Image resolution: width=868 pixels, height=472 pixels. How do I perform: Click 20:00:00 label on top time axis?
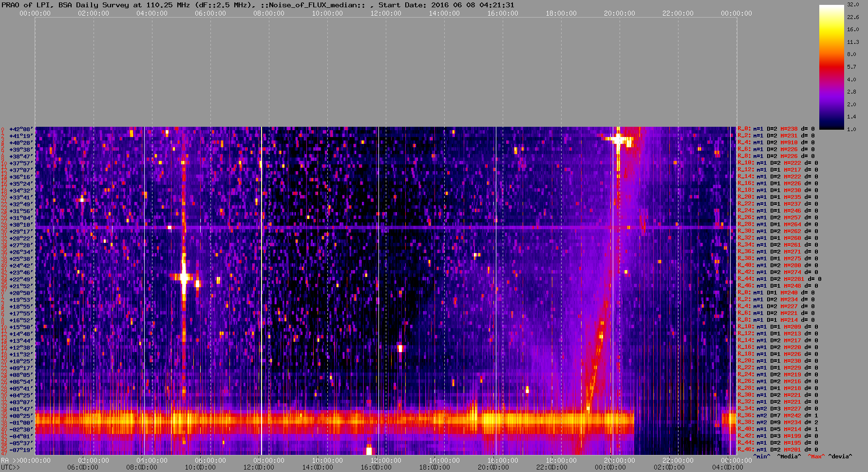pyautogui.click(x=620, y=13)
